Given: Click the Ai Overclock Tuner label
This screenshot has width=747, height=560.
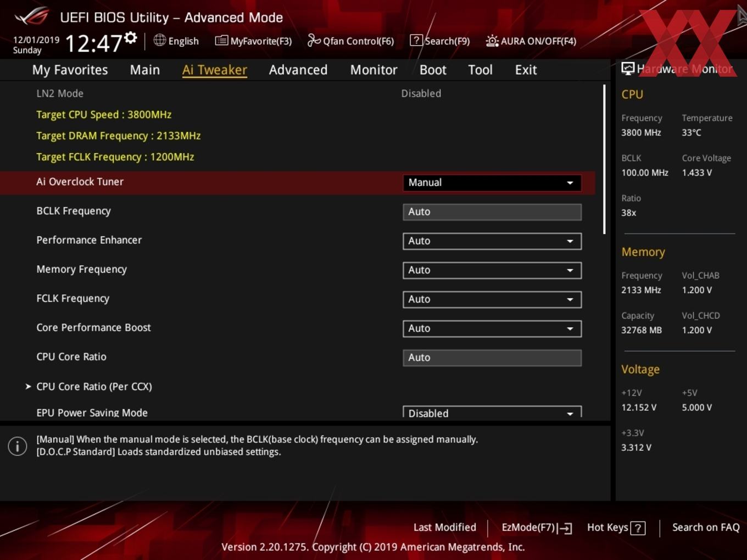Looking at the screenshot, I should 80,182.
